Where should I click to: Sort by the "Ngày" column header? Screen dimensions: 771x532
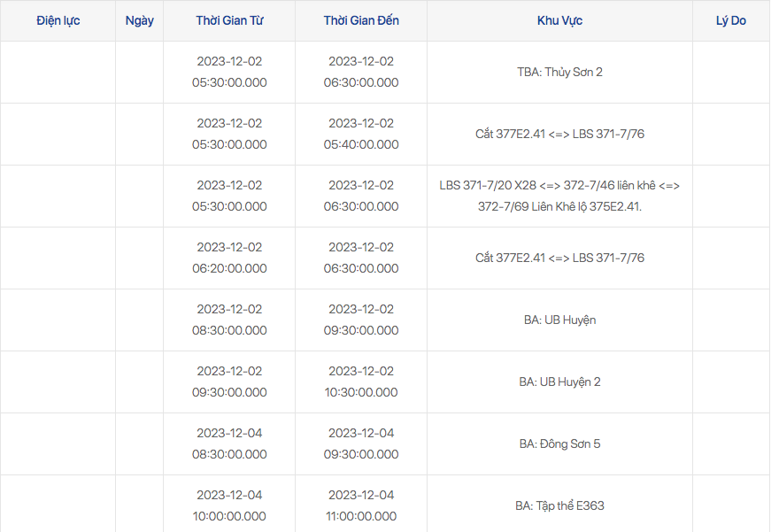point(140,20)
